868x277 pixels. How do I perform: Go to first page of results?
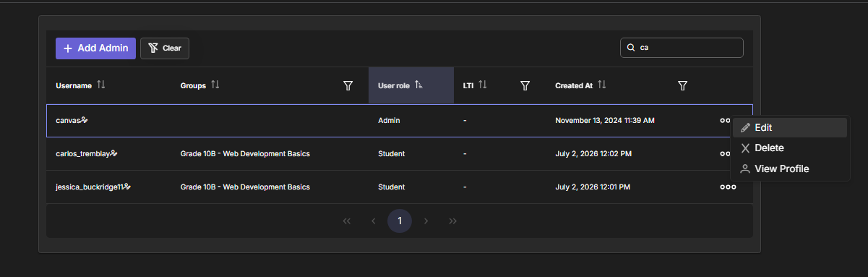point(347,221)
